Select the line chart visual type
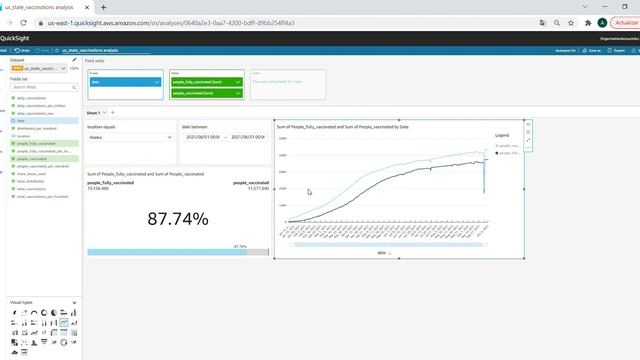Image resolution: width=640 pixels, height=360 pixels. click(x=64, y=323)
